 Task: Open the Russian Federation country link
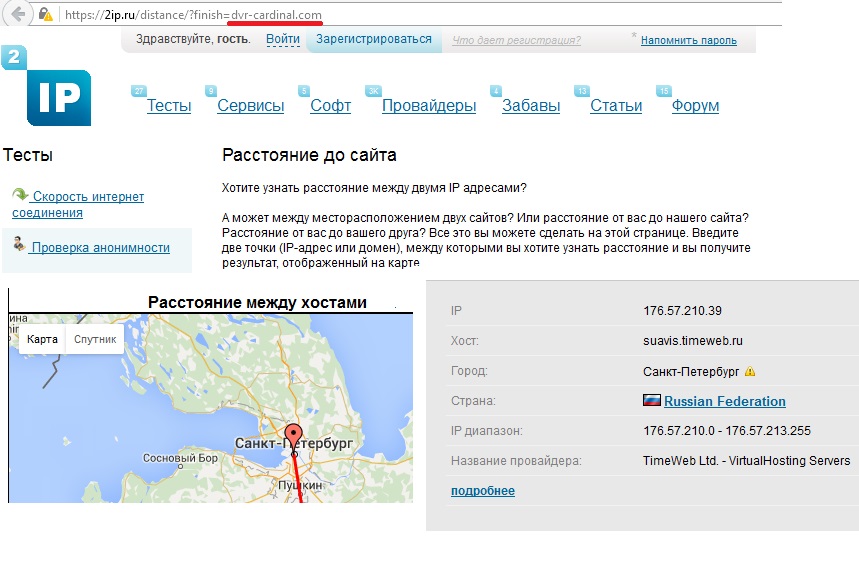pyautogui.click(x=724, y=402)
